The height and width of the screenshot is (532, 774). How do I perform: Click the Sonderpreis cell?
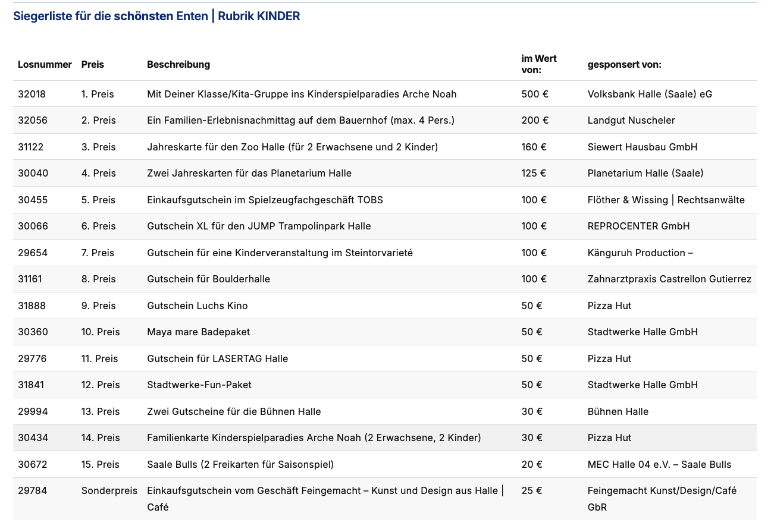(109, 490)
